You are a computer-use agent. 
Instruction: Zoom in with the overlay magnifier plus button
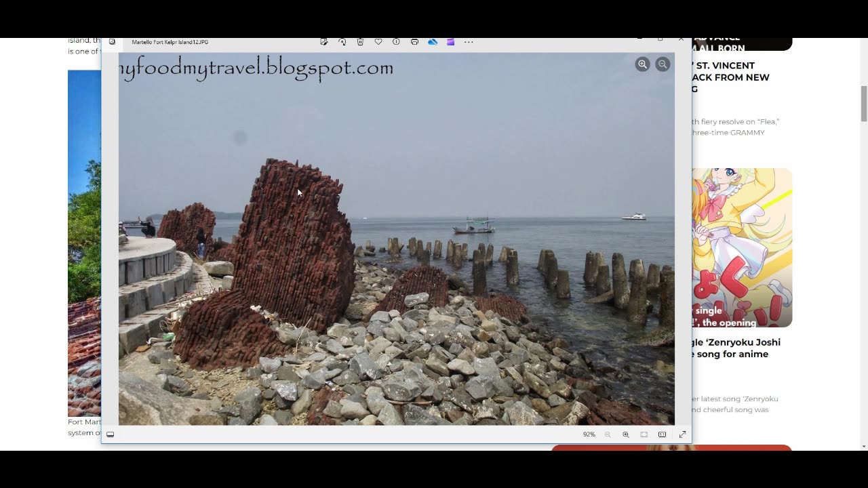pyautogui.click(x=642, y=64)
